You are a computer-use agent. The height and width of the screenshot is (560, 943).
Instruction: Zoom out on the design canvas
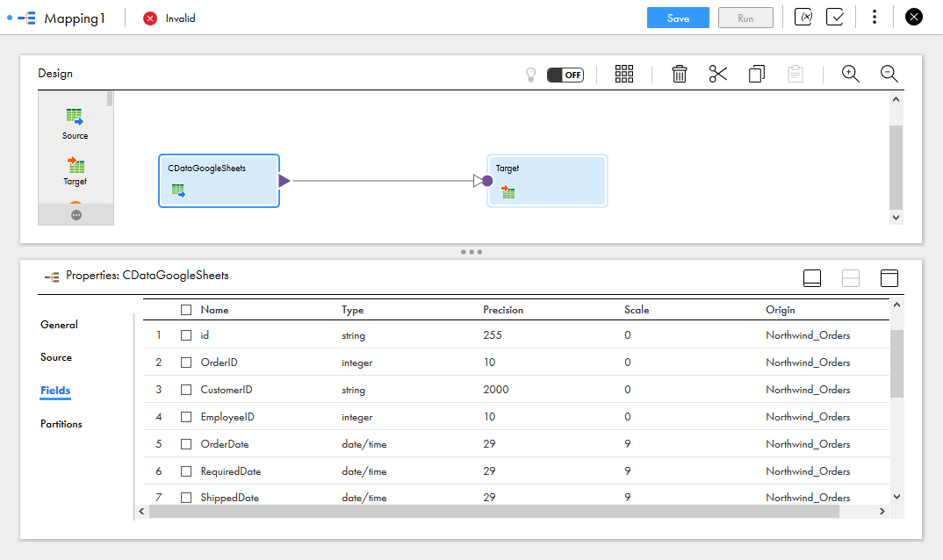coord(889,75)
